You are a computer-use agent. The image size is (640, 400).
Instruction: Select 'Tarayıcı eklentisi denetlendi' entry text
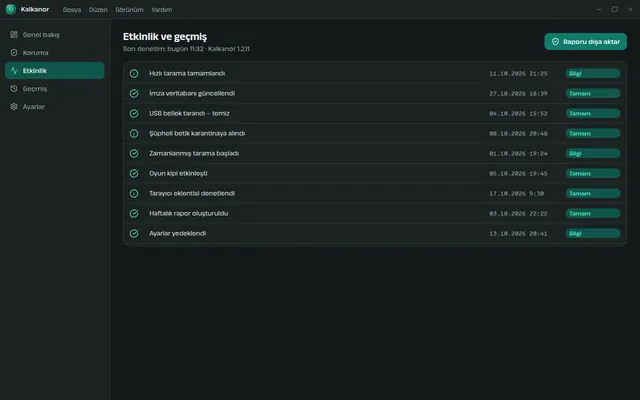[192, 193]
